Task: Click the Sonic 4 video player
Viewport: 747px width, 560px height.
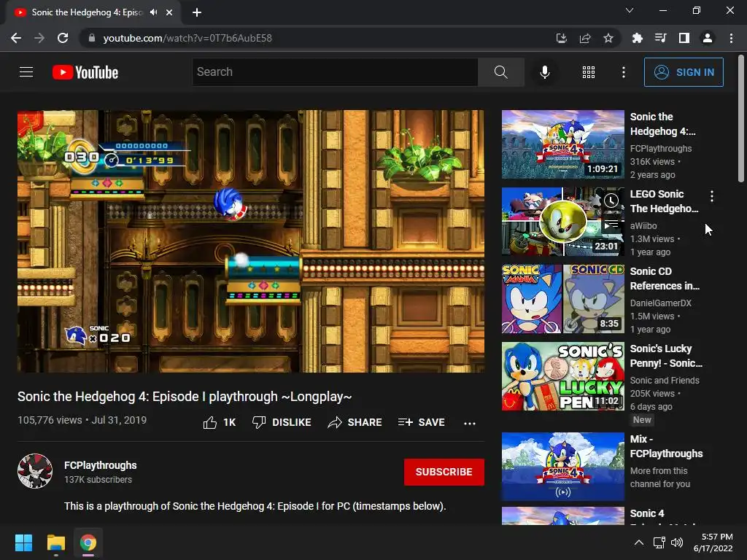Action: (251, 241)
